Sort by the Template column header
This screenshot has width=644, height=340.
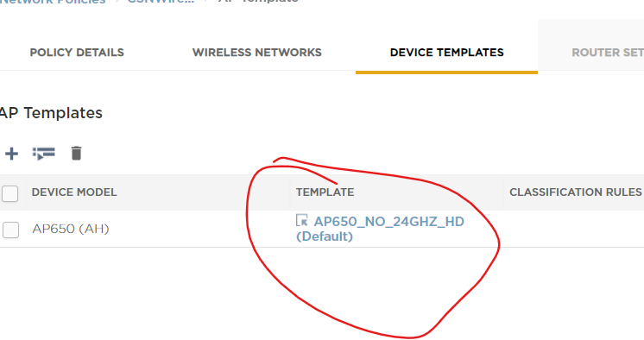click(x=325, y=192)
